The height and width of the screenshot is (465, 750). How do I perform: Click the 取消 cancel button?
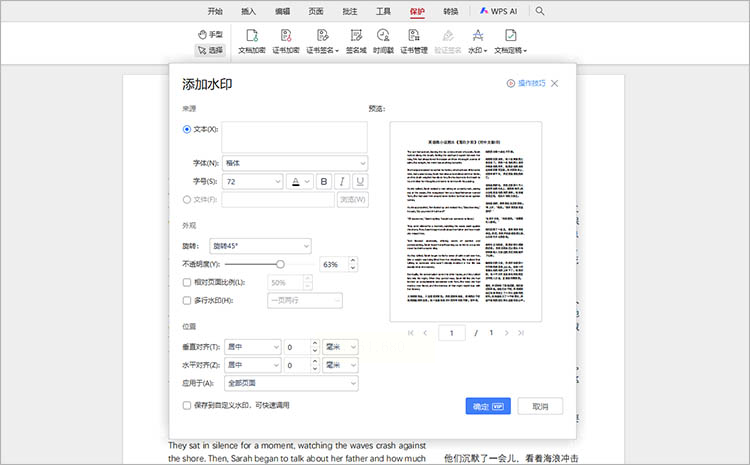pyautogui.click(x=540, y=406)
